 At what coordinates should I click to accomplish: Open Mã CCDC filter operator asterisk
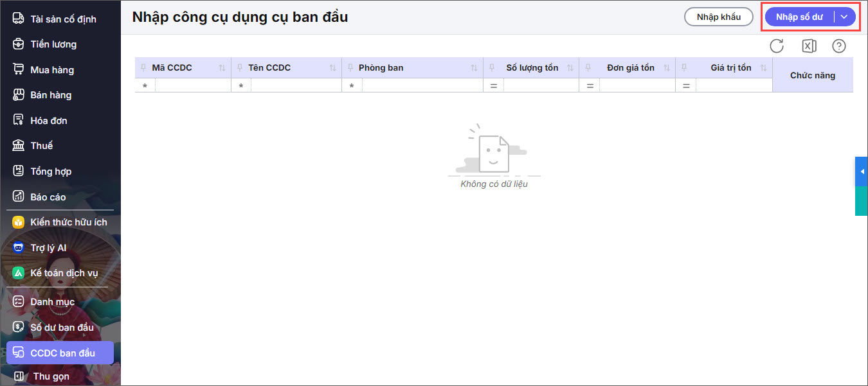[145, 85]
